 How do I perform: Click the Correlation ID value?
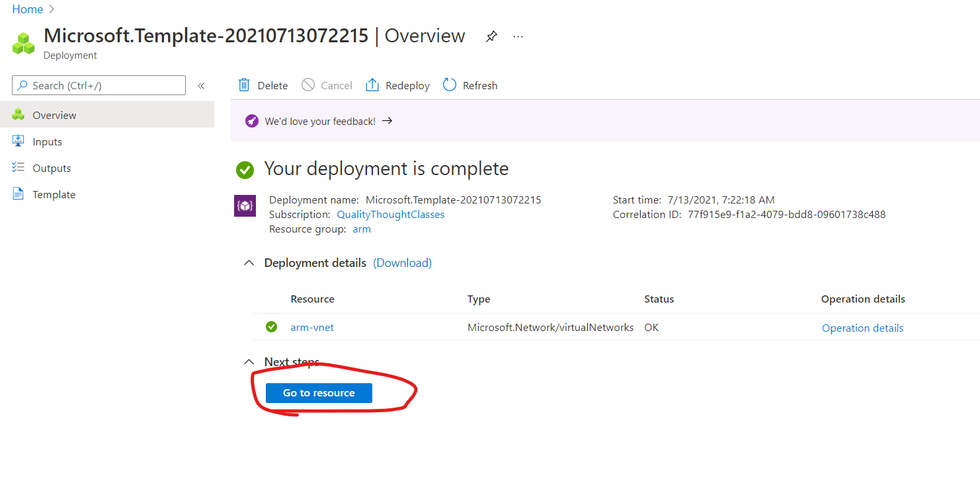point(787,215)
